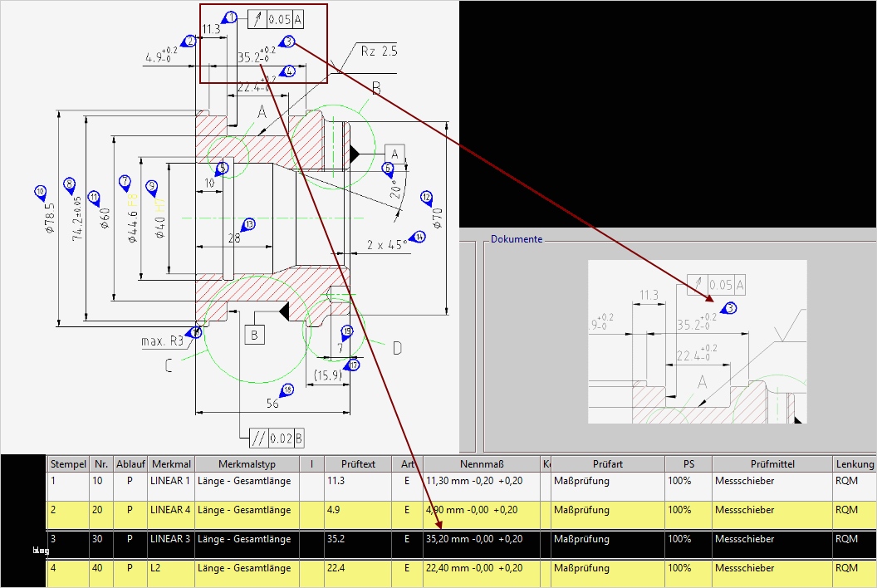The width and height of the screenshot is (877, 588).
Task: Select the runout tolerance frame 0.05 A
Action: click(277, 20)
